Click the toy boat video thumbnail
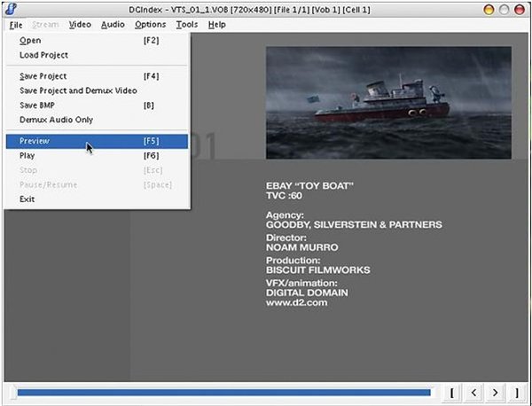This screenshot has height=406, width=532. [x=389, y=103]
